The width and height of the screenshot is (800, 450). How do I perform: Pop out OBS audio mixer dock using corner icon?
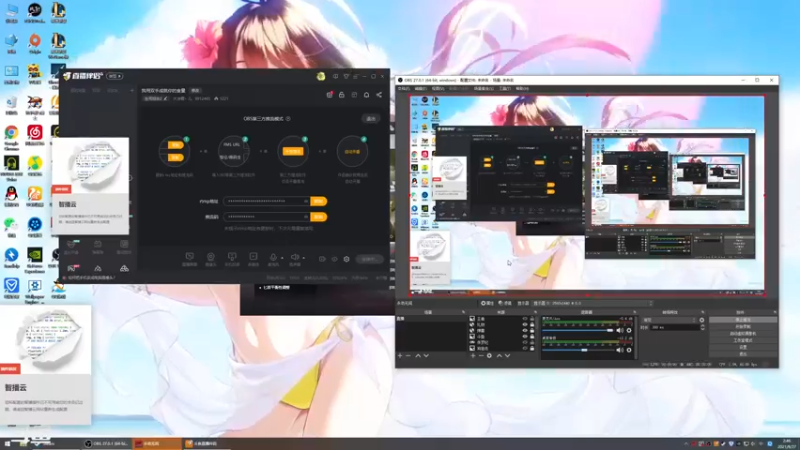634,312
